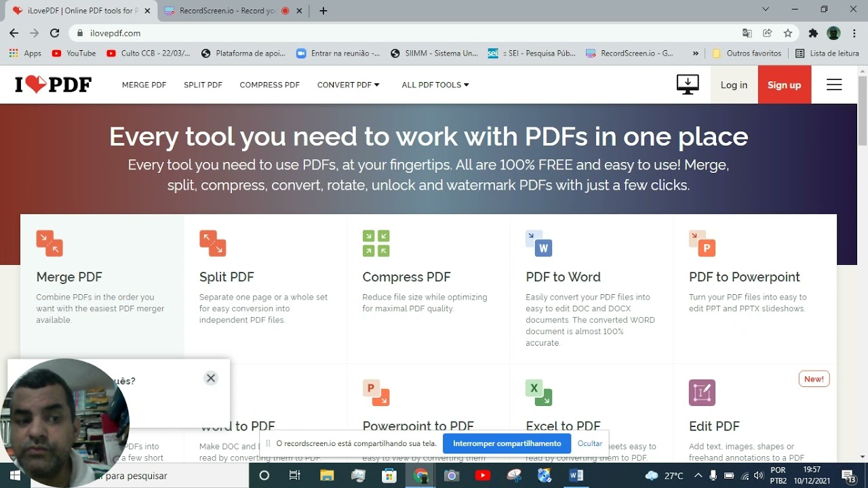The image size is (868, 488).
Task: Open the Compress PDF card title
Action: (406, 277)
